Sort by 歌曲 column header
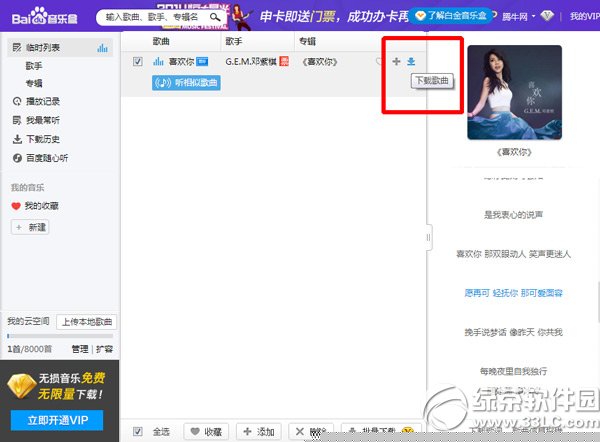 click(x=161, y=41)
